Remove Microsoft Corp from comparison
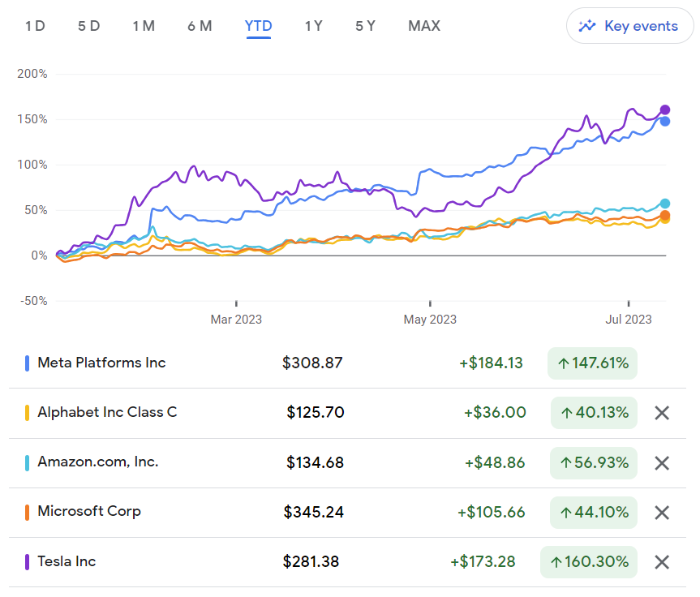 (x=662, y=513)
